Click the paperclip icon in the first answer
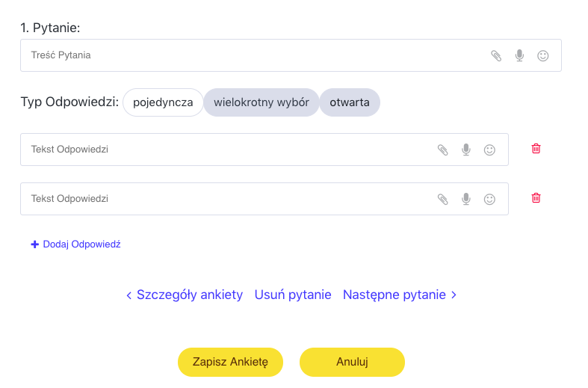Screen dimensions: 588x388 (443, 150)
